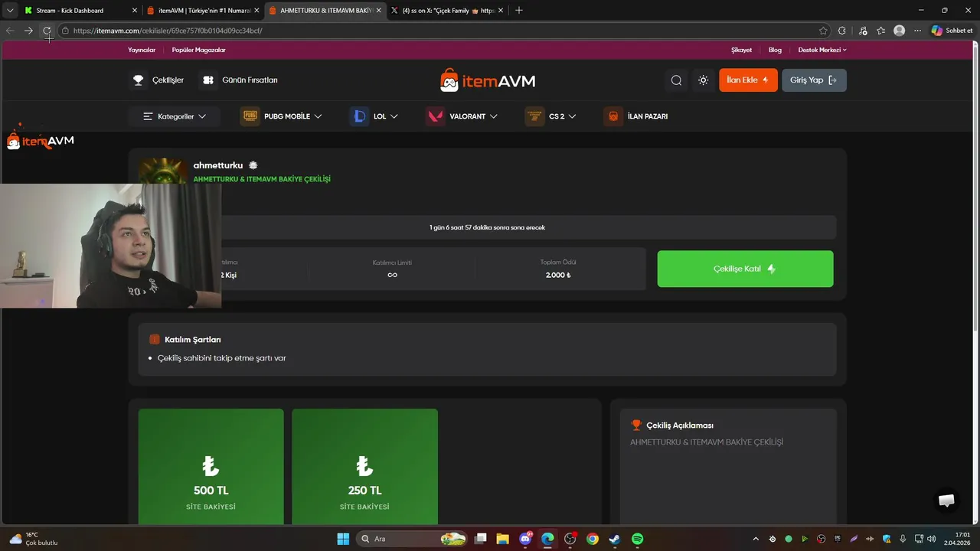Open Şikayet link

click(741, 50)
